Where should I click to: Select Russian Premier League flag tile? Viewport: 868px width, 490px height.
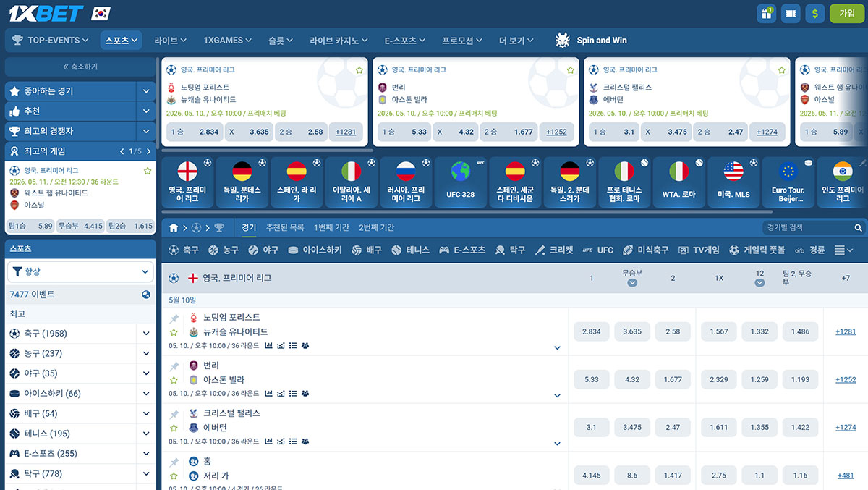[x=406, y=182]
